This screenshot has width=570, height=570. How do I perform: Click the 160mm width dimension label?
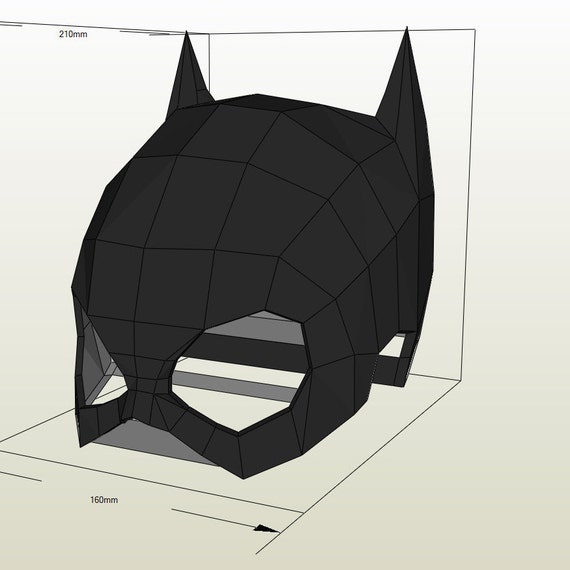pos(104,500)
